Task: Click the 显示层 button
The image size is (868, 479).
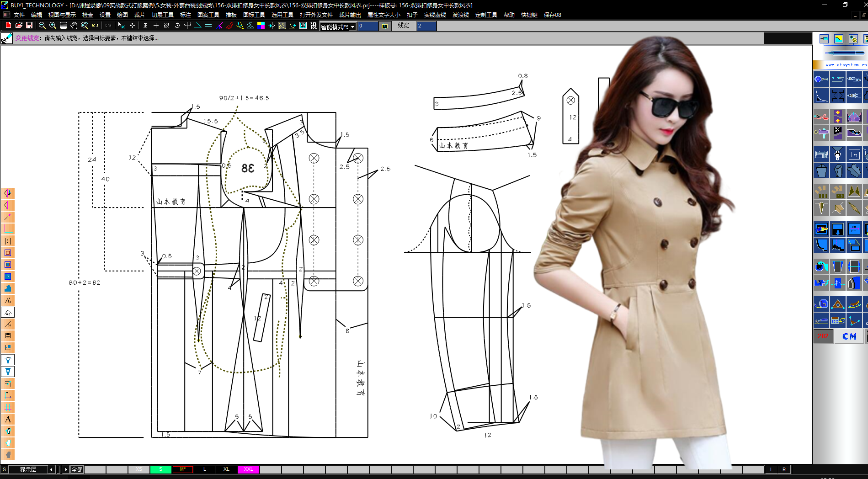Action: click(28, 469)
